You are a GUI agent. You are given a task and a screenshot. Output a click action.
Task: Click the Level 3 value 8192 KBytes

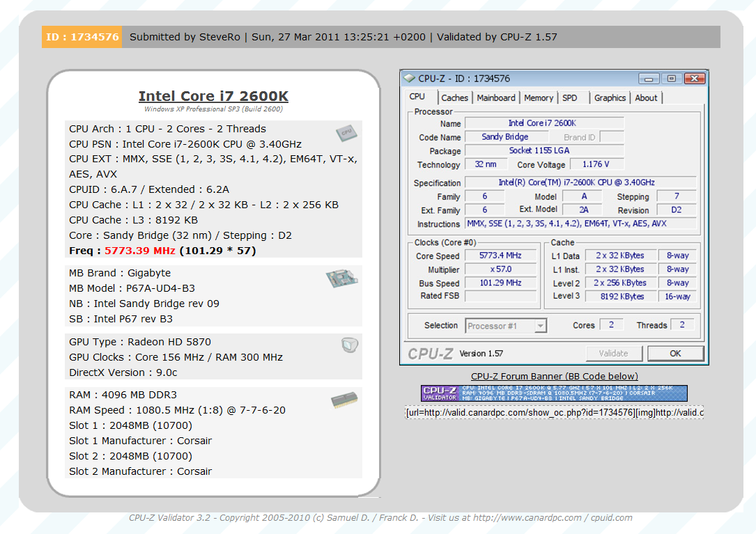[621, 297]
